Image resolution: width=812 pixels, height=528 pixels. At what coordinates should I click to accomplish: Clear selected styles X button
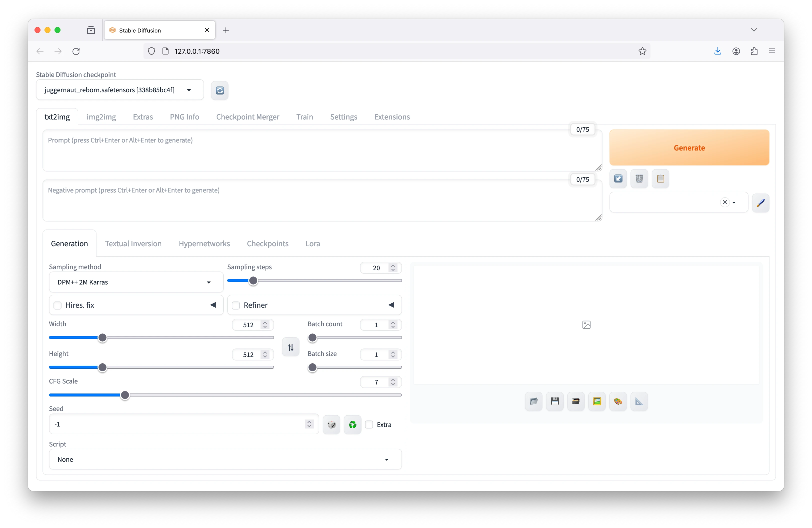pyautogui.click(x=725, y=202)
